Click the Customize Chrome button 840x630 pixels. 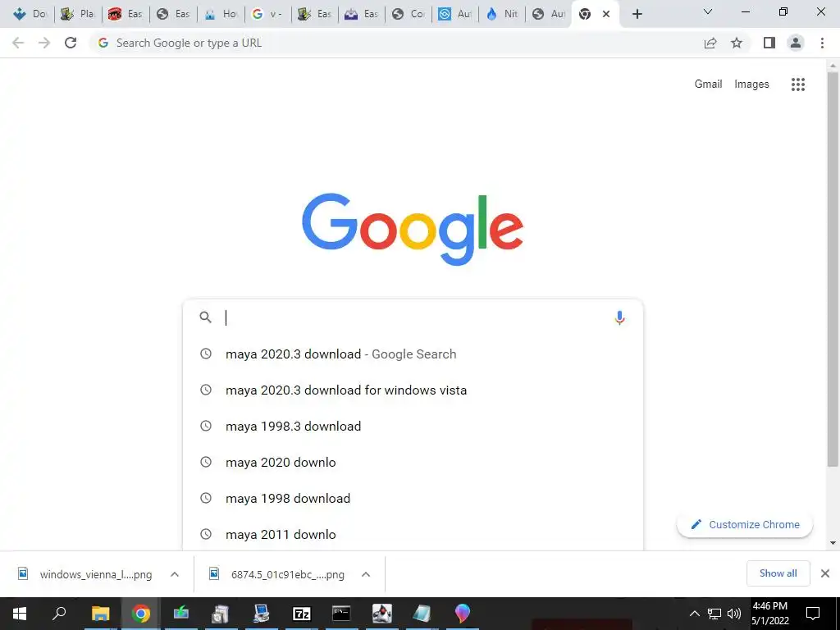pyautogui.click(x=745, y=524)
